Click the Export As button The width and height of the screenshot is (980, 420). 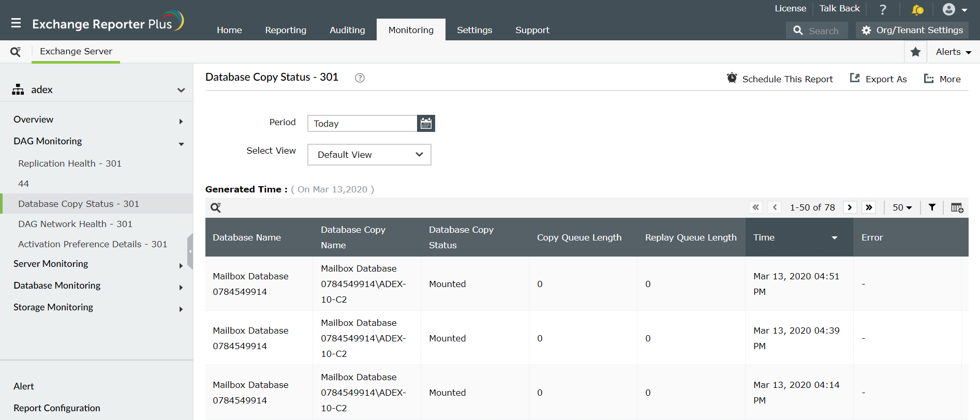tap(879, 79)
